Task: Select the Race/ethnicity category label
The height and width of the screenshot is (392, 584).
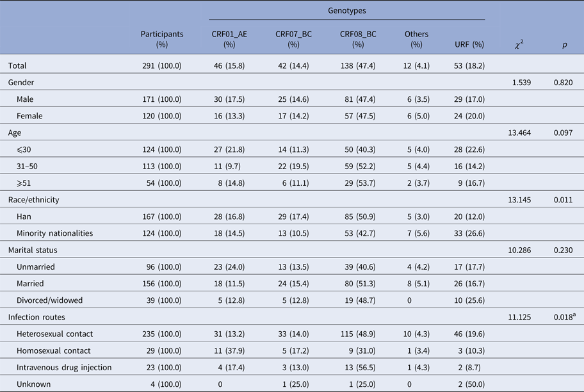Action: click(35, 200)
